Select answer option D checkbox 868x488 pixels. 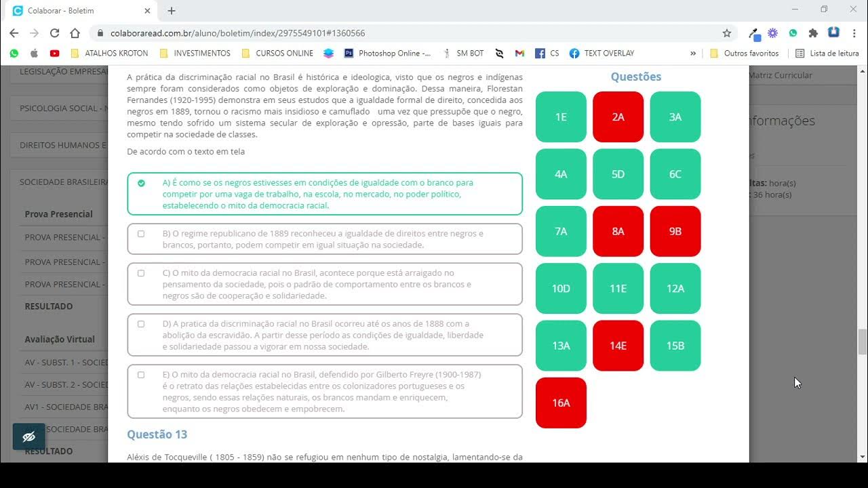click(141, 324)
